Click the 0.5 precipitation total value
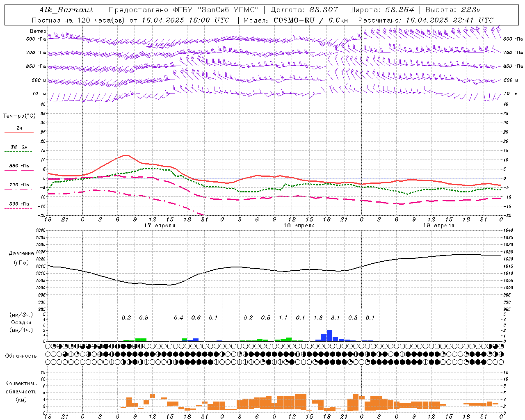525x420 pixels. (x=266, y=317)
